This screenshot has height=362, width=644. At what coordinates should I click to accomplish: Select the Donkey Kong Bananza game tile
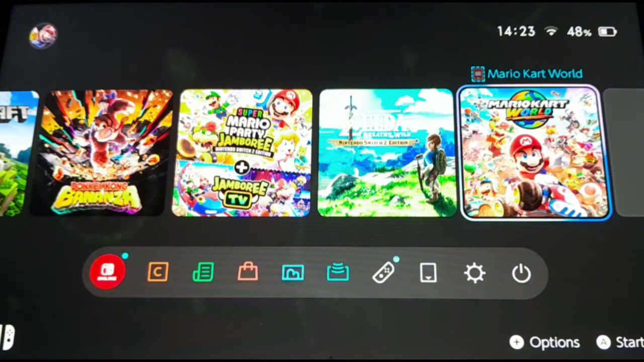[x=102, y=153]
